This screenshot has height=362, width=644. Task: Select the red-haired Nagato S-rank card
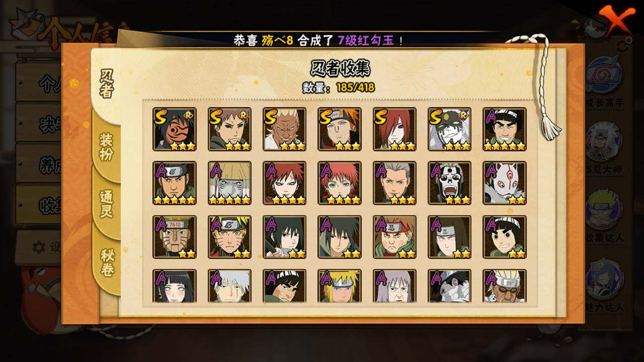394,129
